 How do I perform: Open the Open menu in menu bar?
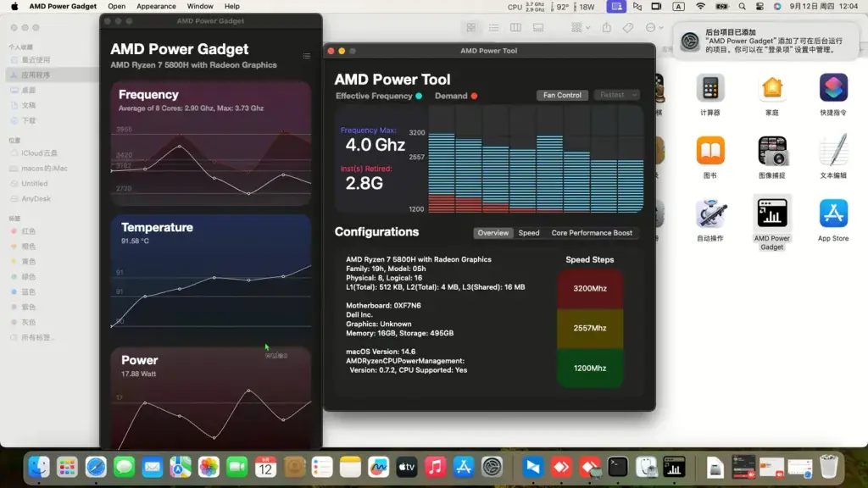coord(116,6)
